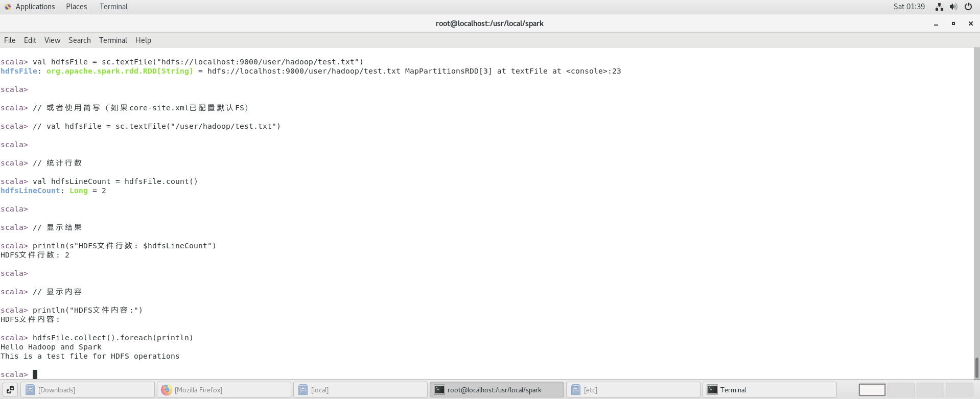Screen dimensions: 980x399
Task: Click the core-site.xml comment line
Action: 141,108
